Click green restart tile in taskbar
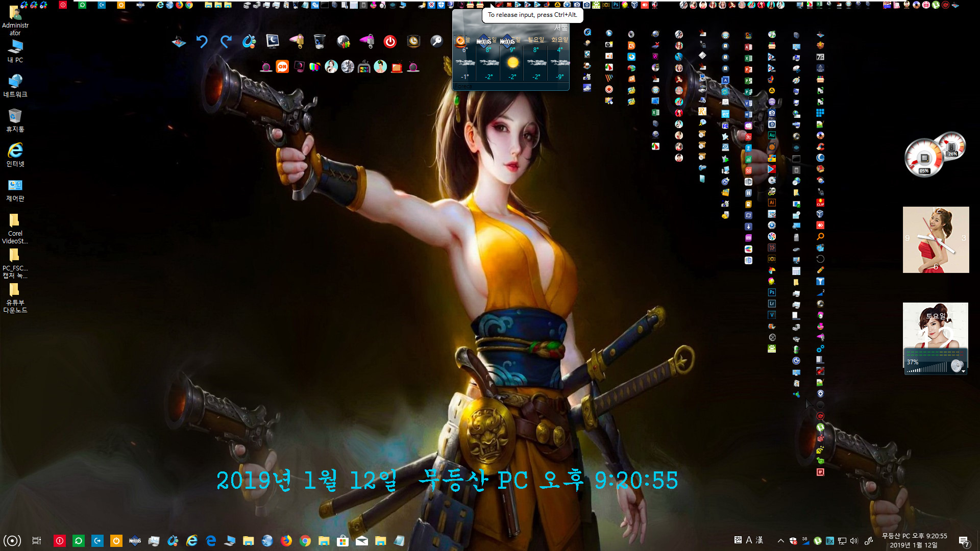 coord(79,541)
